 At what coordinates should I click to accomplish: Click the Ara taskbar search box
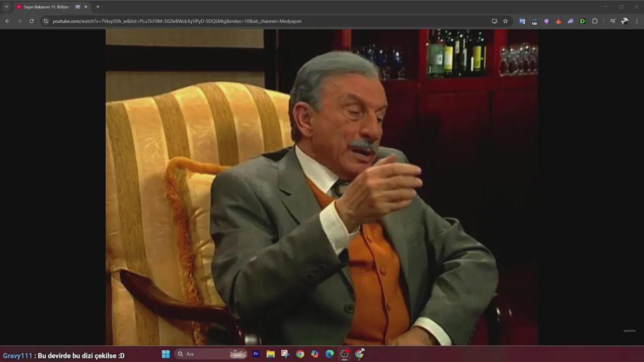tap(212, 354)
